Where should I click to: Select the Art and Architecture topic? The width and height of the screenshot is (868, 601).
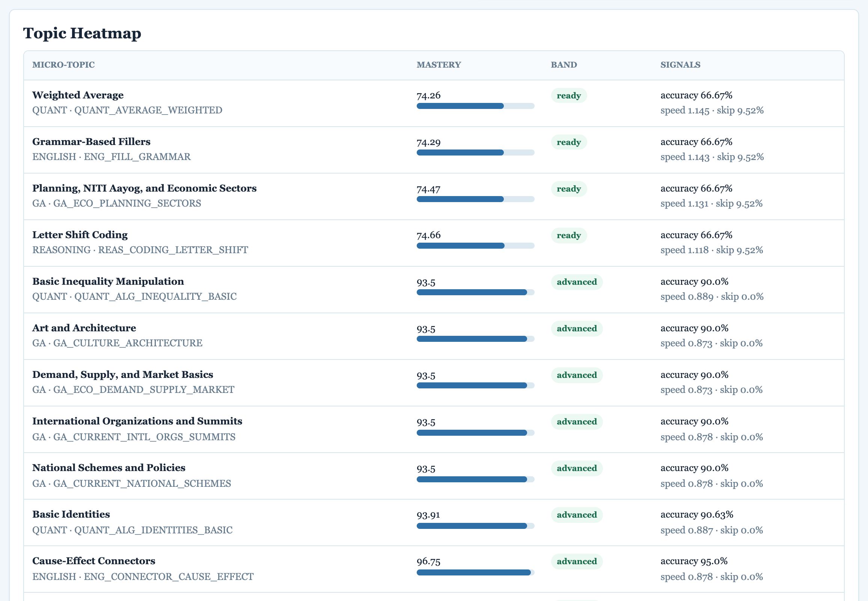point(84,328)
